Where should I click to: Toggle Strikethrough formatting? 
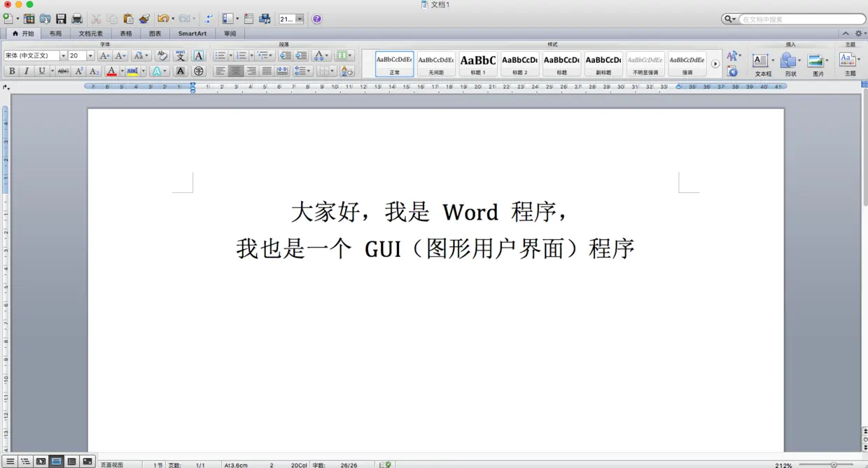coord(63,71)
